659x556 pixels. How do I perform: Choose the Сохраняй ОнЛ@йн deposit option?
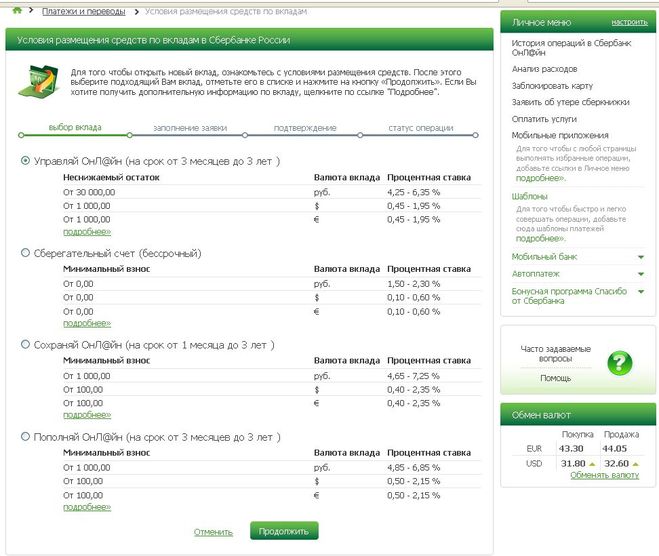(26, 344)
